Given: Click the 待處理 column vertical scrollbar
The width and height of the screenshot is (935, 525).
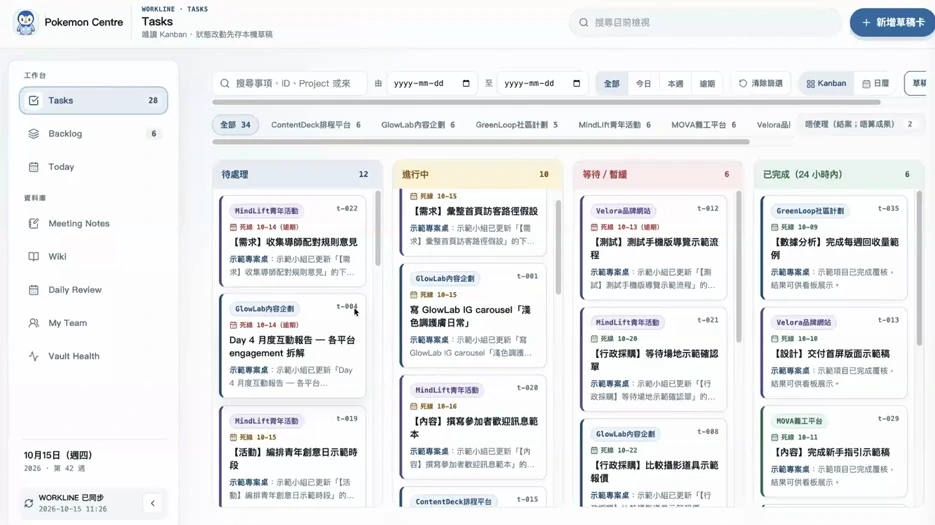Looking at the screenshot, I should pos(377,228).
